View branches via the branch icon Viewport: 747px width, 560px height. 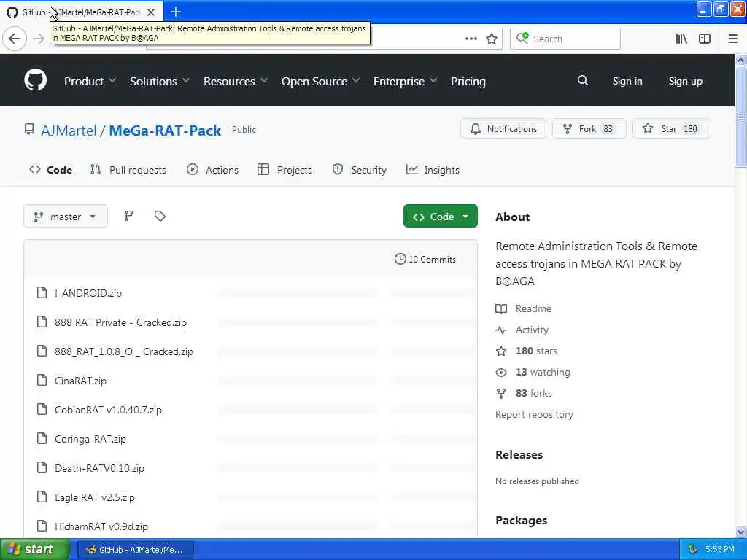(x=128, y=216)
